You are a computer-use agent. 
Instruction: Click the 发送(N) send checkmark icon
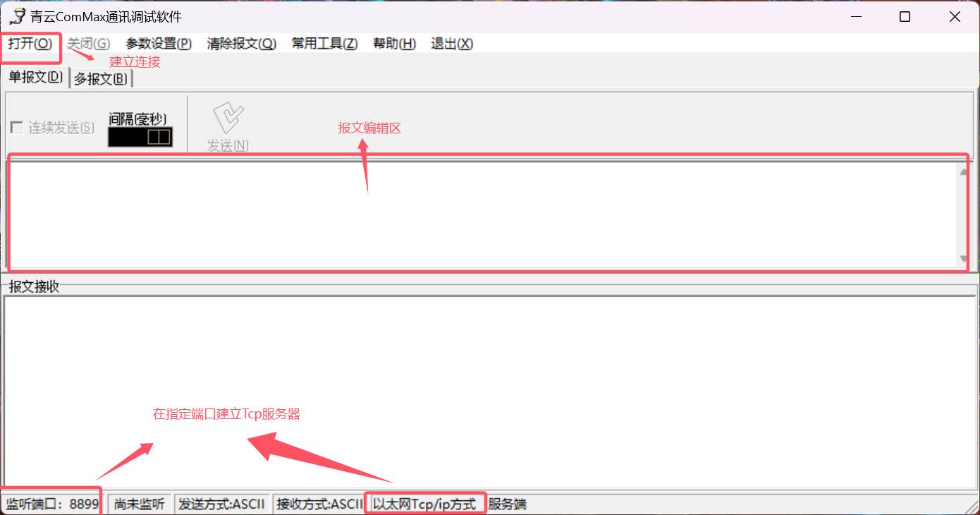[x=228, y=118]
